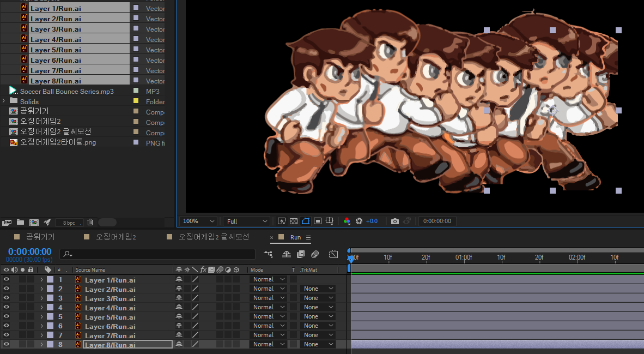Create a new composition icon
Screen dimensions: 644x354
[x=34, y=223]
